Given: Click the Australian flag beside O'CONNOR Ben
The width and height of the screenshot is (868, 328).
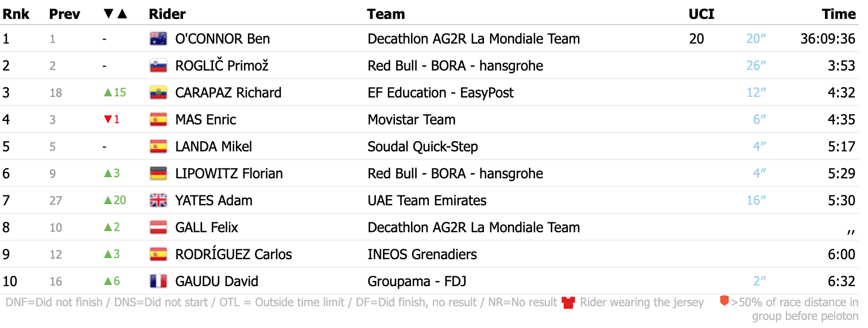Looking at the screenshot, I should point(158,39).
